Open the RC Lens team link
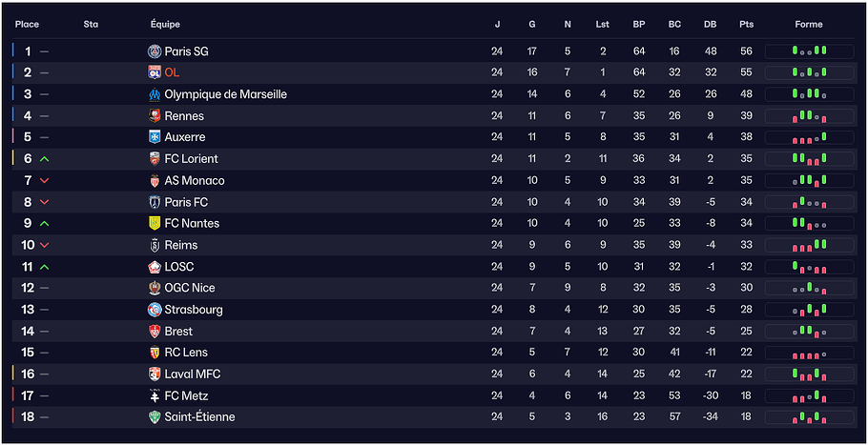The image size is (868, 445). pyautogui.click(x=186, y=353)
